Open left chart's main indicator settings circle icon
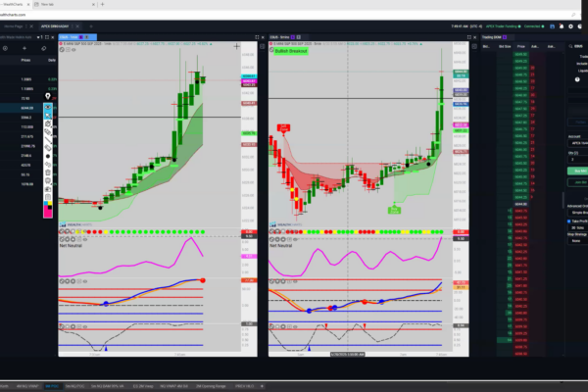 [x=62, y=50]
